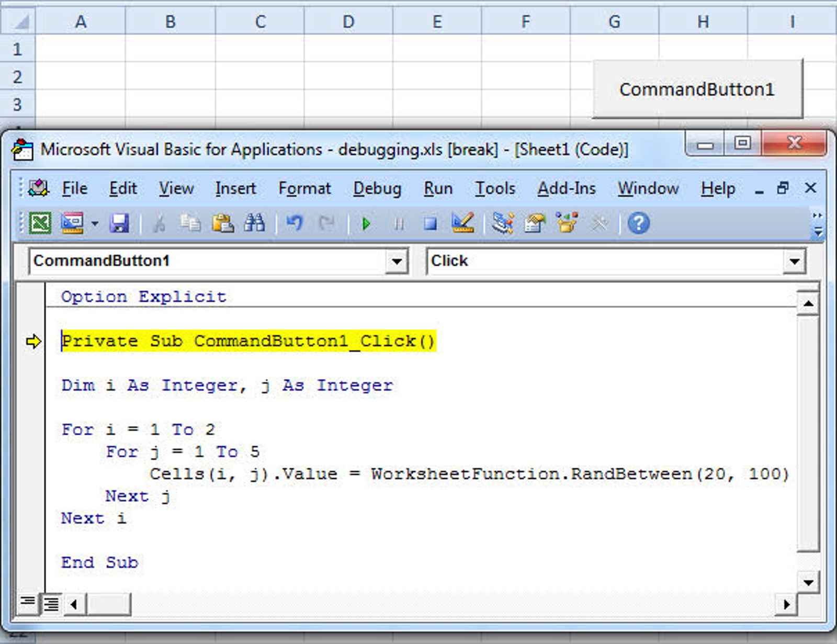This screenshot has height=644, width=837.
Task: Click the CommandButton1 button on the worksheet
Action: click(x=697, y=88)
